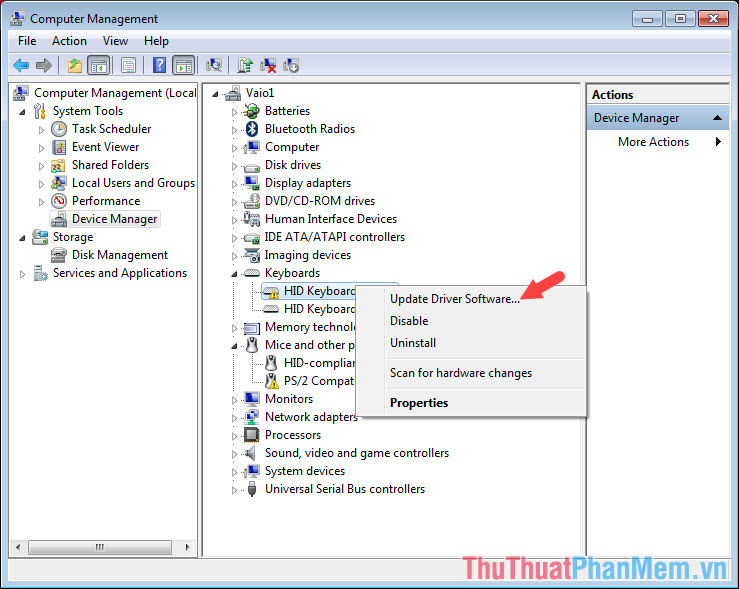Expand the Event Viewer node
Viewport: 739px width, 589px height.
41,148
